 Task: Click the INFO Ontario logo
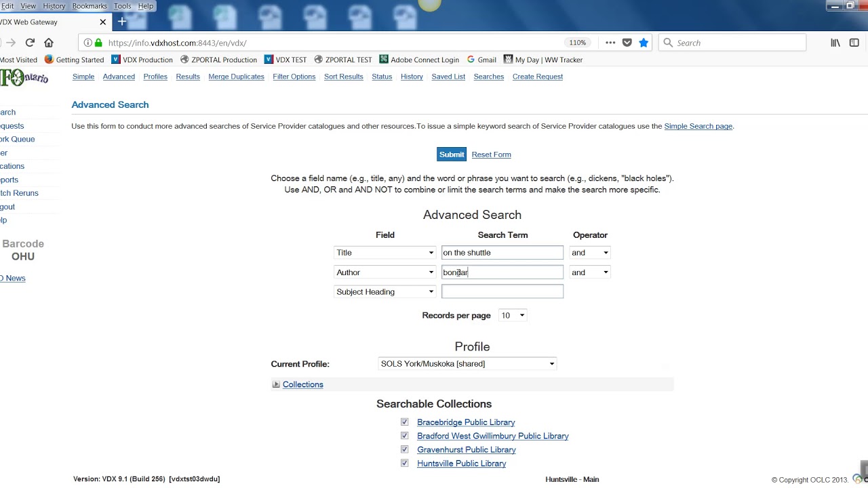(x=24, y=77)
